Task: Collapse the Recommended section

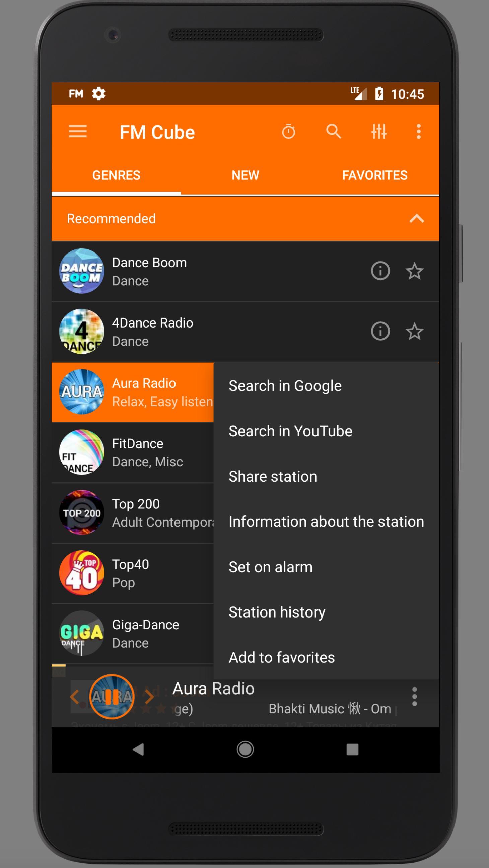Action: click(417, 218)
